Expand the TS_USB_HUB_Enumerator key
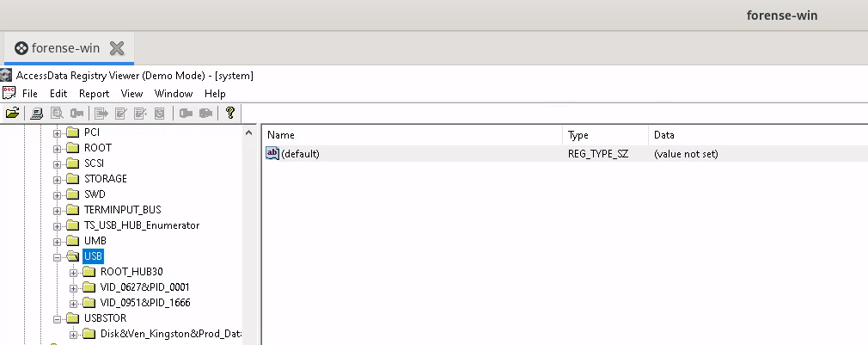Image resolution: width=868 pixels, height=345 pixels. pyautogui.click(x=57, y=226)
